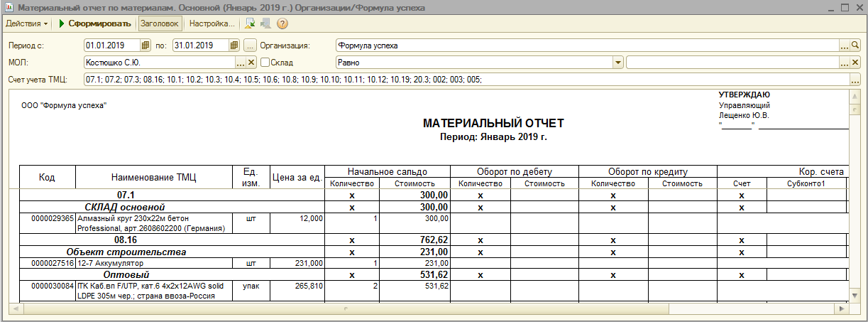Open account list ellipsis for Счет учета ТМЦ

tap(855, 79)
